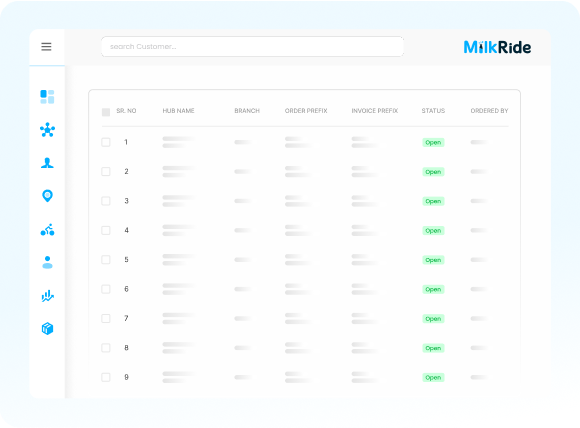The image size is (580, 428).
Task: Check the checkbox for row 5
Action: click(x=106, y=260)
